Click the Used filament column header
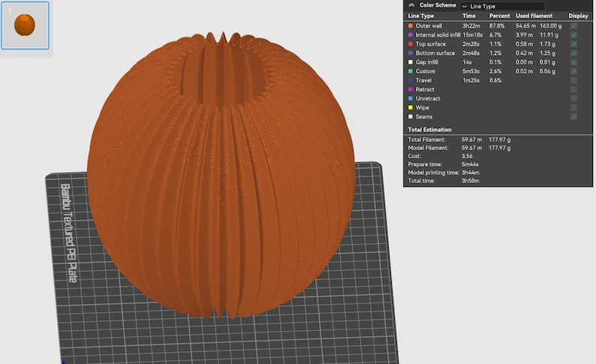The height and width of the screenshot is (364, 596). [x=534, y=16]
